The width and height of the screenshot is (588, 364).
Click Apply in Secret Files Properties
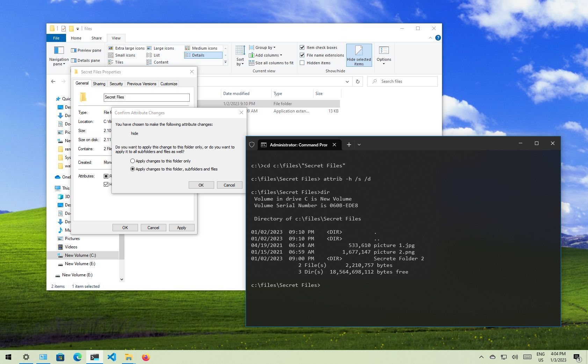181,227
